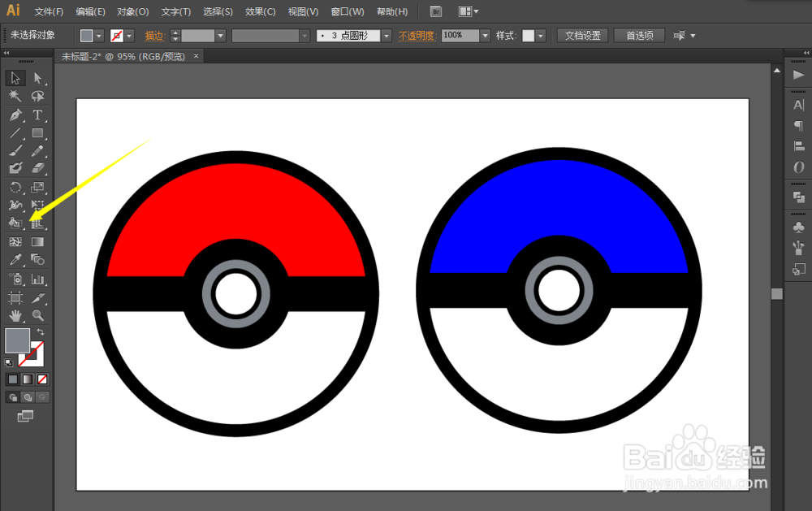812x511 pixels.
Task: Collapse the right panel dock arrows
Action: (806, 53)
